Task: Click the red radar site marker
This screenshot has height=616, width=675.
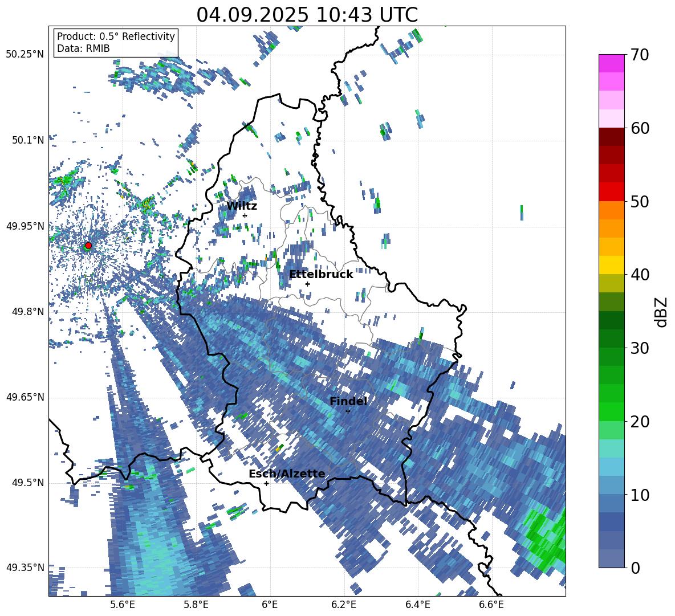Action: click(x=88, y=245)
